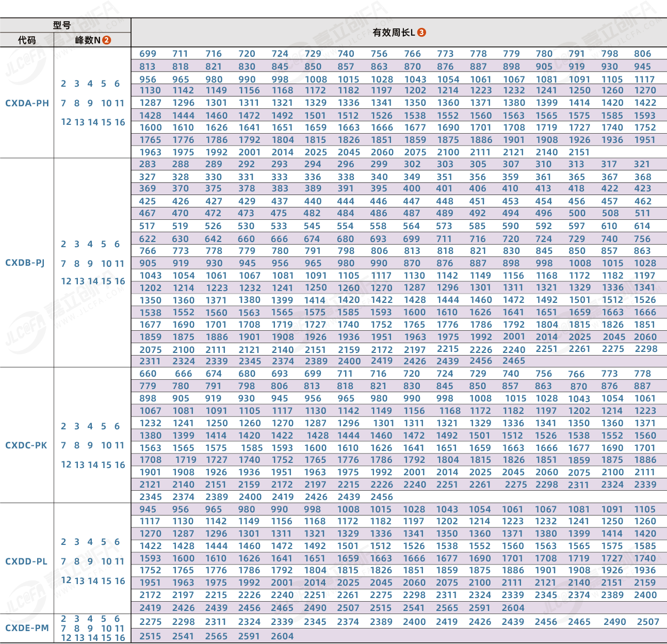Click peak number 9 in the CXDC-PK row
This screenshot has width=667, height=644.
click(x=90, y=445)
